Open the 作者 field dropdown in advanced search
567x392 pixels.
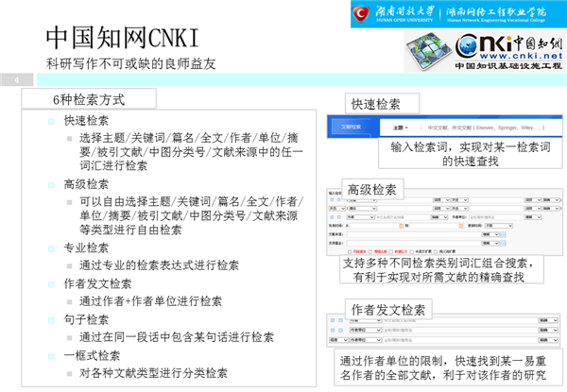point(360,217)
